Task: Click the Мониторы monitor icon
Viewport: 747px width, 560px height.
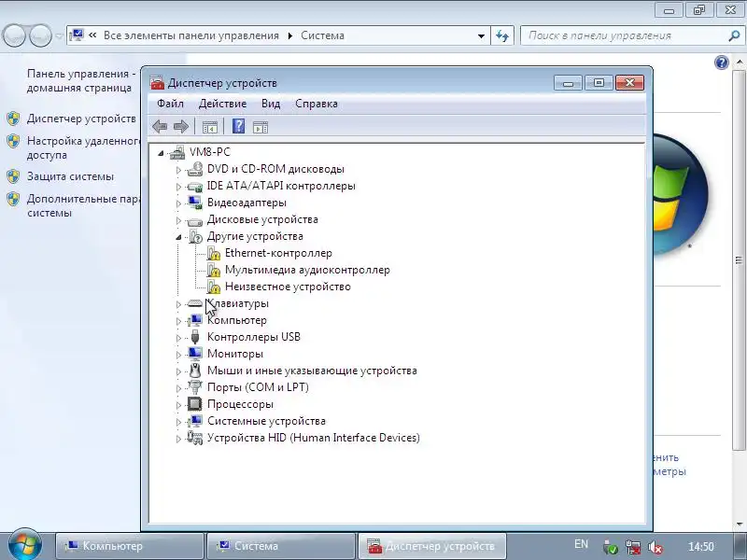Action: 195,354
